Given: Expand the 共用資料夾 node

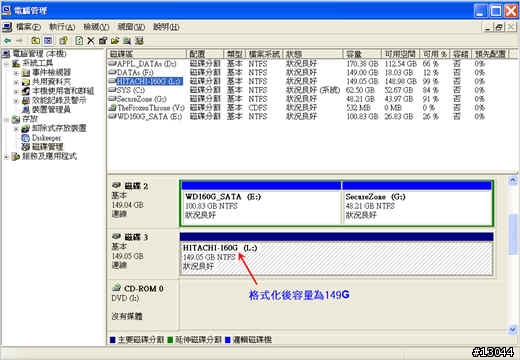Looking at the screenshot, I should coord(16,82).
